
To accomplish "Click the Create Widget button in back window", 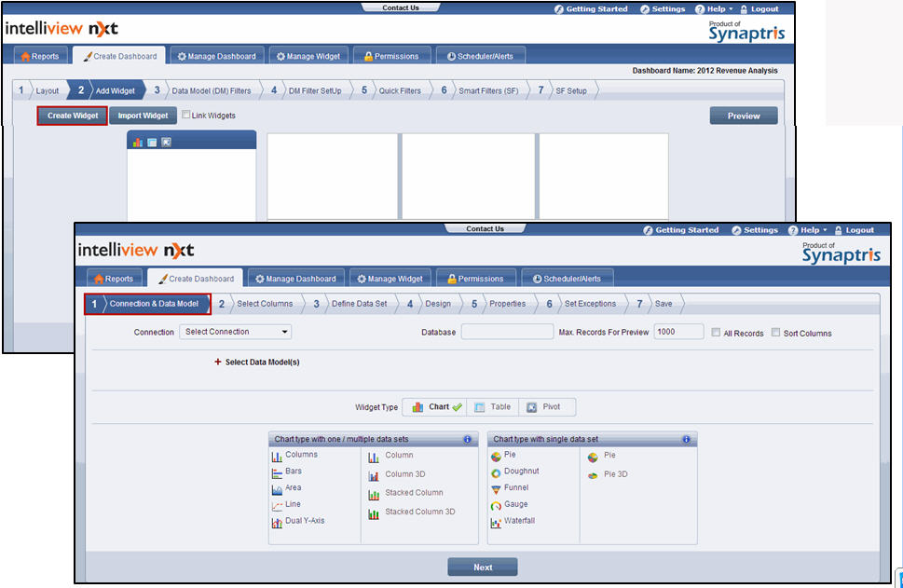I will (x=73, y=116).
